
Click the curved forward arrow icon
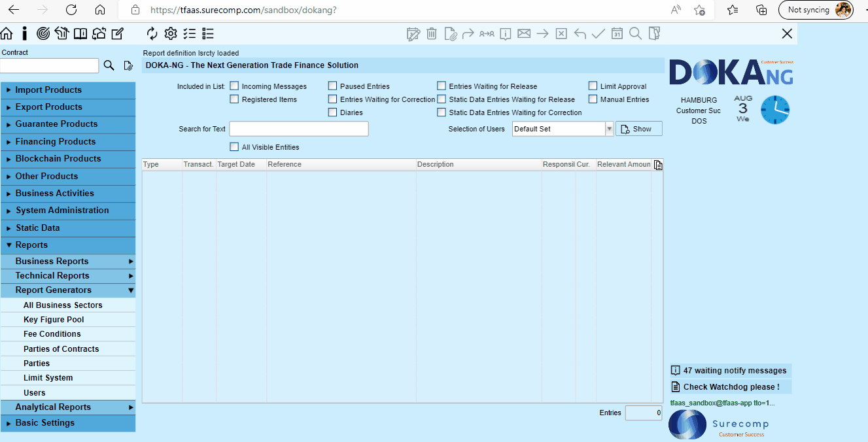(x=468, y=34)
